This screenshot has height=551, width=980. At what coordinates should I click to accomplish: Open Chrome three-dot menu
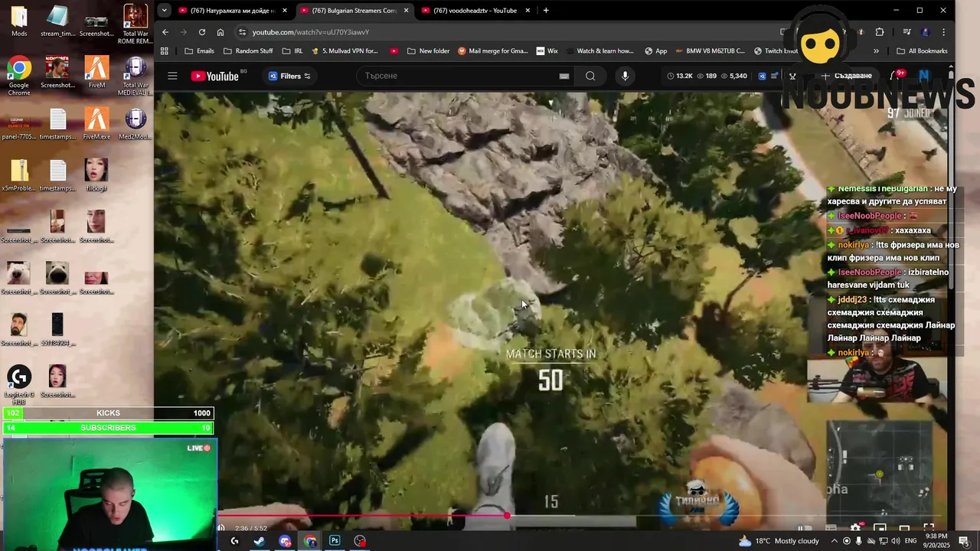point(943,32)
